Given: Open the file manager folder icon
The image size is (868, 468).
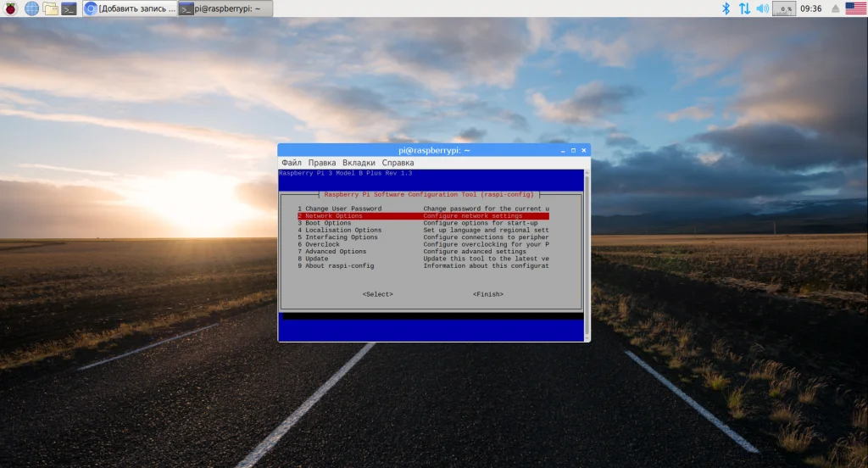Looking at the screenshot, I should [x=50, y=8].
